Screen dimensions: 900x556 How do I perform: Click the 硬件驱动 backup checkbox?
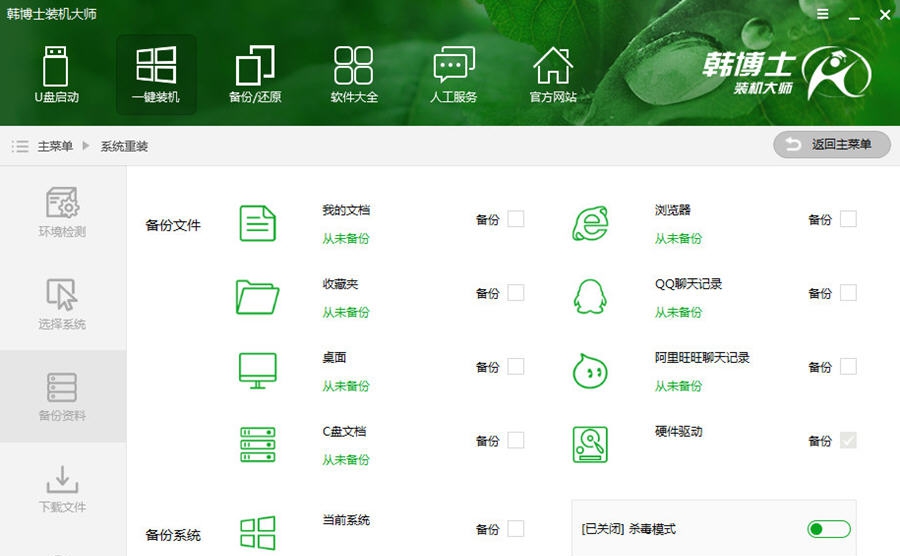tap(848, 440)
